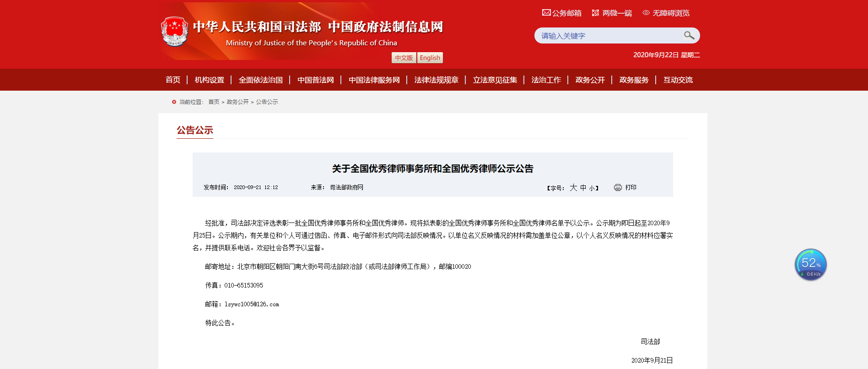Screen dimensions: 868x369
Task: Switch language to English
Action: (430, 58)
